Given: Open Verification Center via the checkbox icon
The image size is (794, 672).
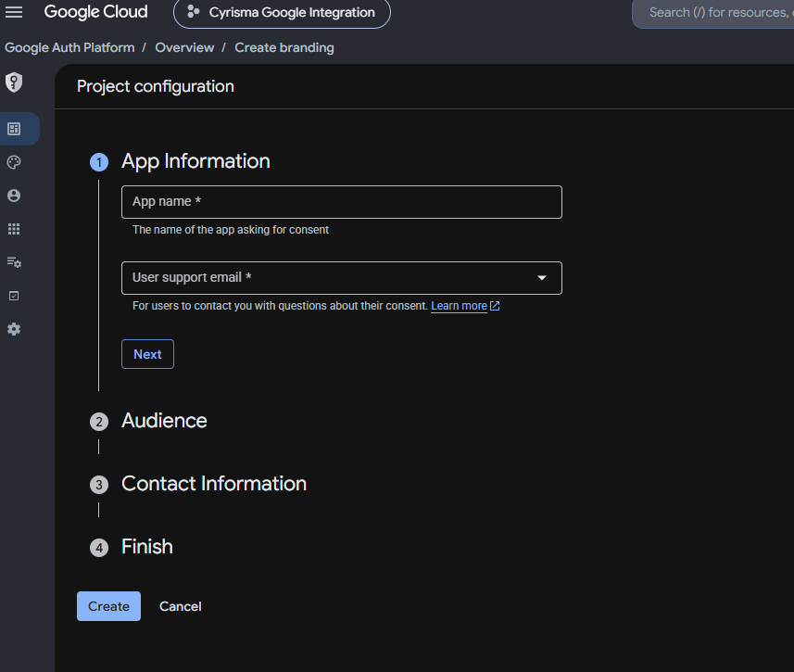Looking at the screenshot, I should click(x=14, y=296).
